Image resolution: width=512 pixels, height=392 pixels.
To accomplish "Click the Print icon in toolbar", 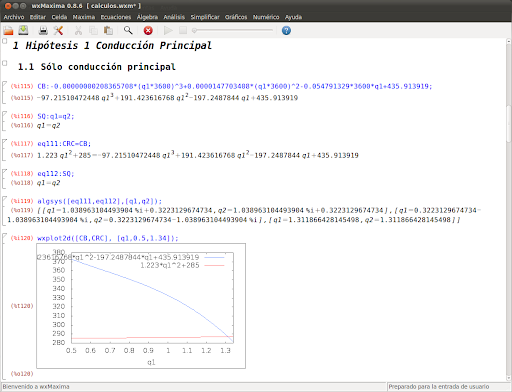I will [43, 31].
